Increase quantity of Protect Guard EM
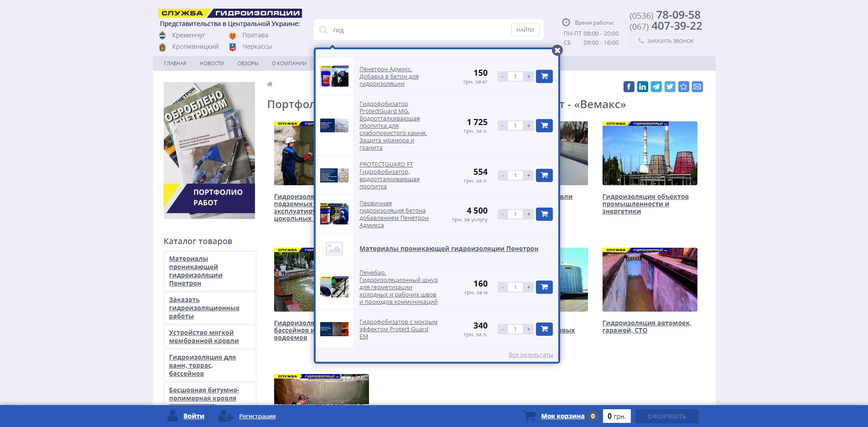 point(528,329)
